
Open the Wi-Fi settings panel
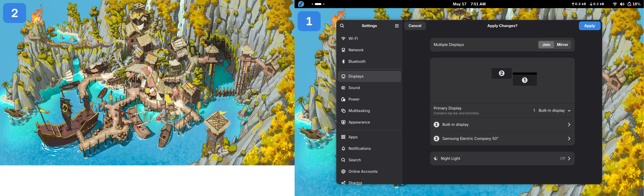(x=369, y=38)
